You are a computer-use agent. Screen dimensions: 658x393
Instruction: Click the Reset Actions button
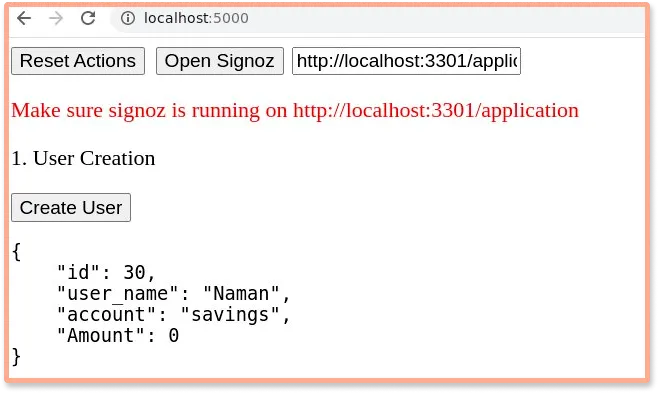pyautogui.click(x=78, y=61)
